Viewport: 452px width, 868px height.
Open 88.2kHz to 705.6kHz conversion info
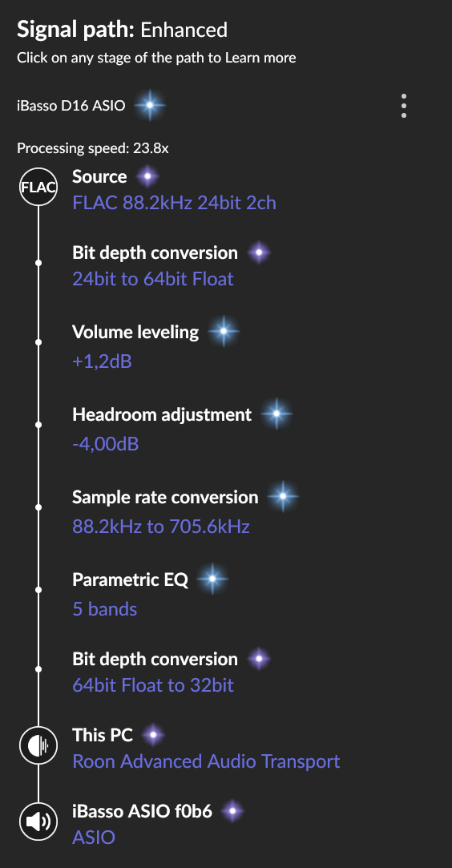(x=161, y=526)
